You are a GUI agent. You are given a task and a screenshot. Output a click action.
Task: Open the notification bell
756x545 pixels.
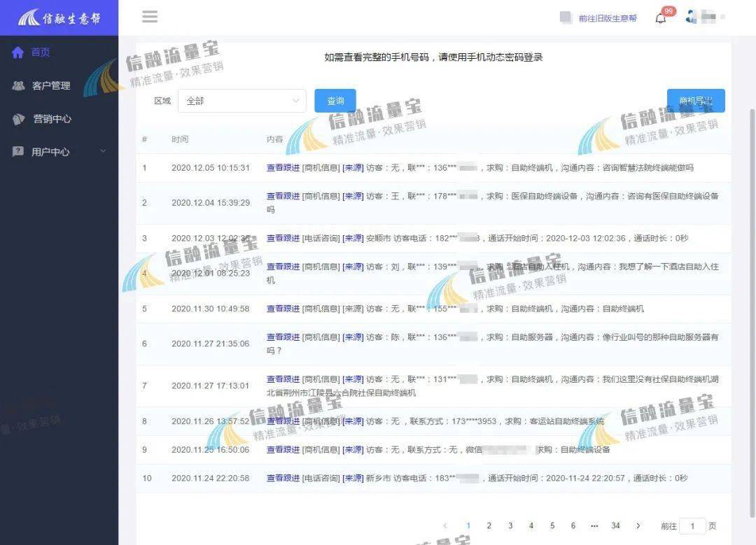661,19
